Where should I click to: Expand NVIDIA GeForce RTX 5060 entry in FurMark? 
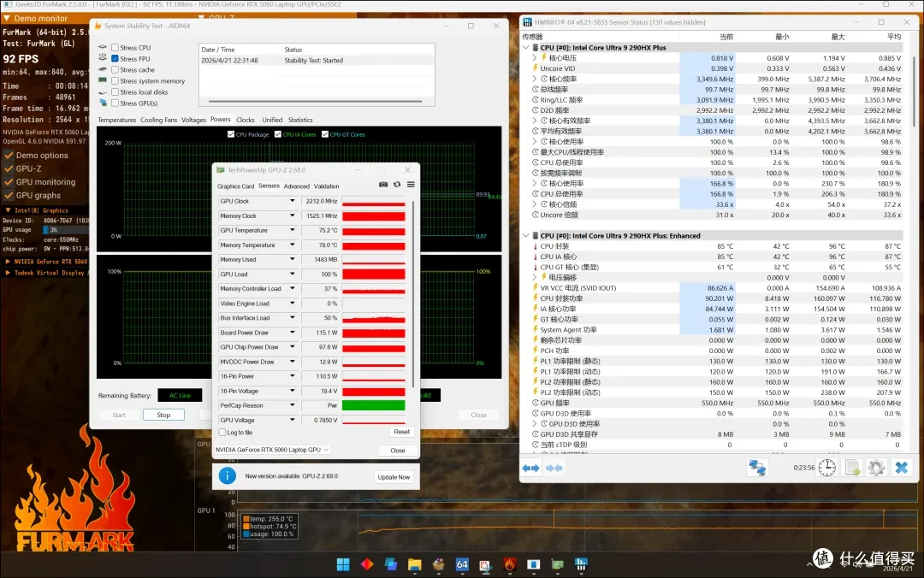pyautogui.click(x=8, y=262)
